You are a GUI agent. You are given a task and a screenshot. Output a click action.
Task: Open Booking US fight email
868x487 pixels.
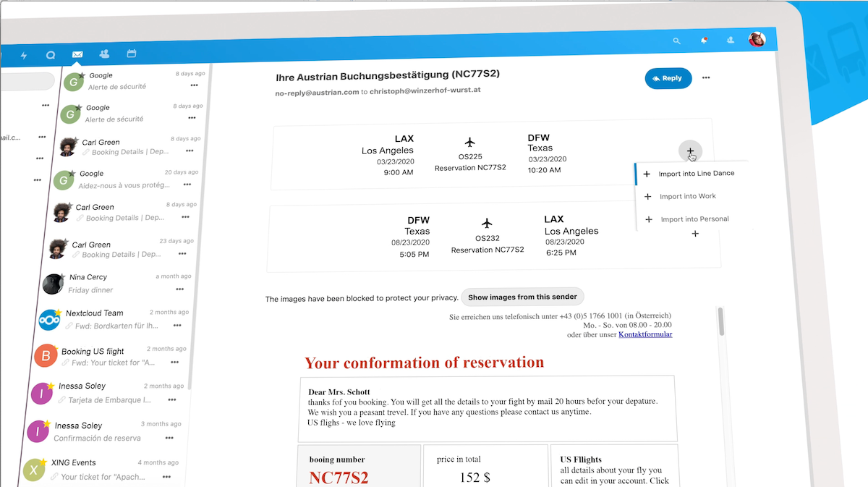coord(109,355)
